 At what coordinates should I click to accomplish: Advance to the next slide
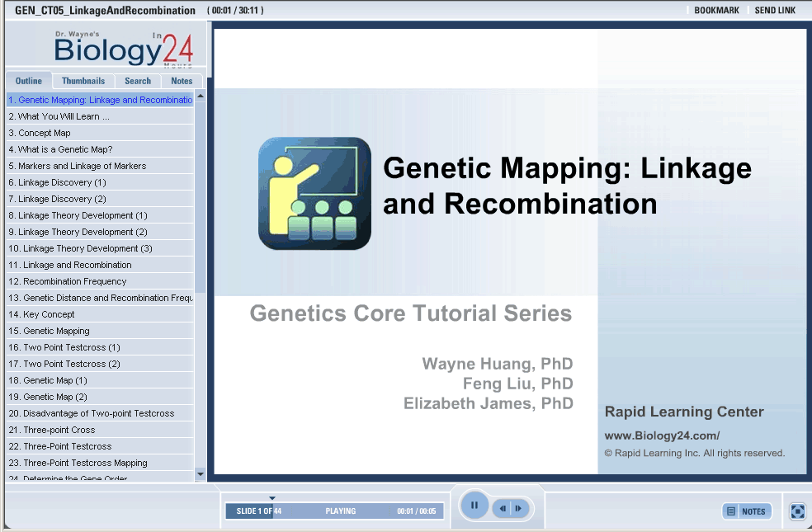[x=518, y=509]
